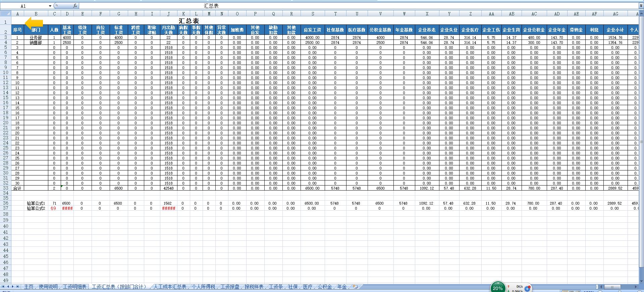The width and height of the screenshot is (644, 292).
Task: Switch to the 报税样表 sheet tab
Action: tap(254, 287)
